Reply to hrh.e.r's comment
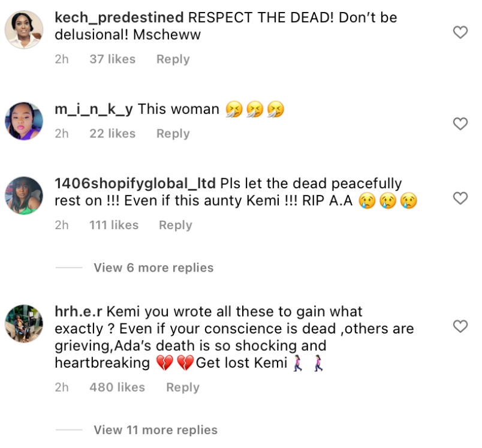The height and width of the screenshot is (448, 482). point(182,387)
